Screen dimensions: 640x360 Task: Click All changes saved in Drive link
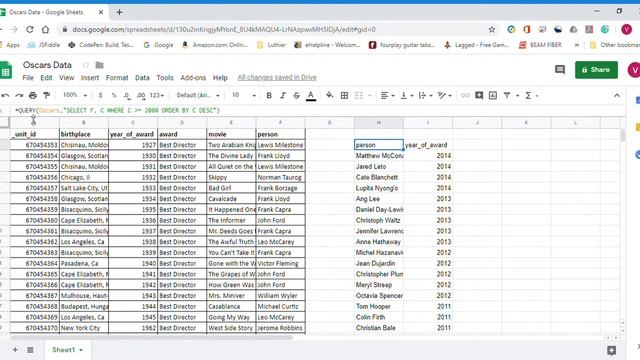tap(277, 78)
